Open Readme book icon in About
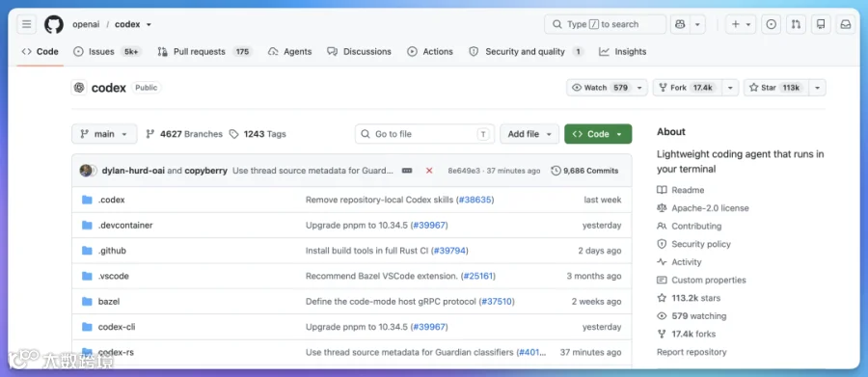Viewport: 868px width, 377px height. (x=662, y=190)
